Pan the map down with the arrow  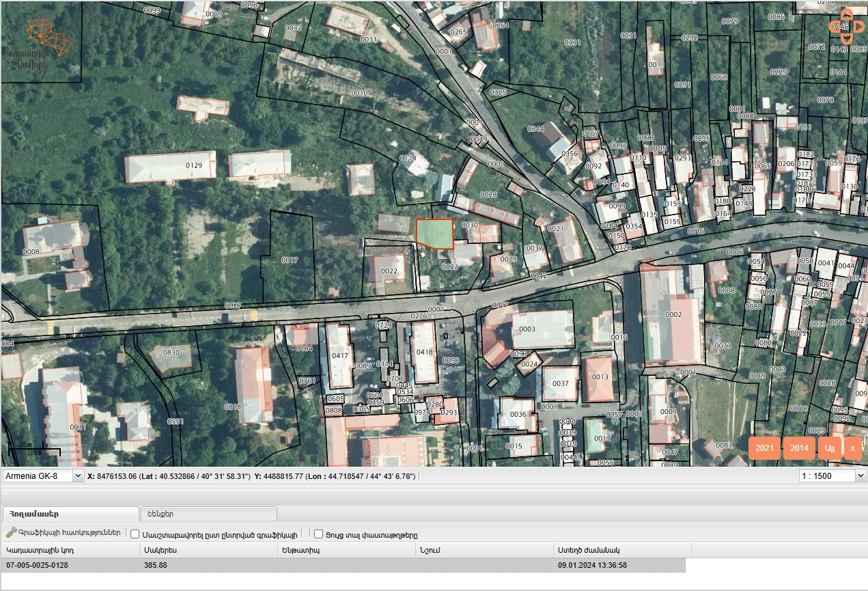[846, 40]
